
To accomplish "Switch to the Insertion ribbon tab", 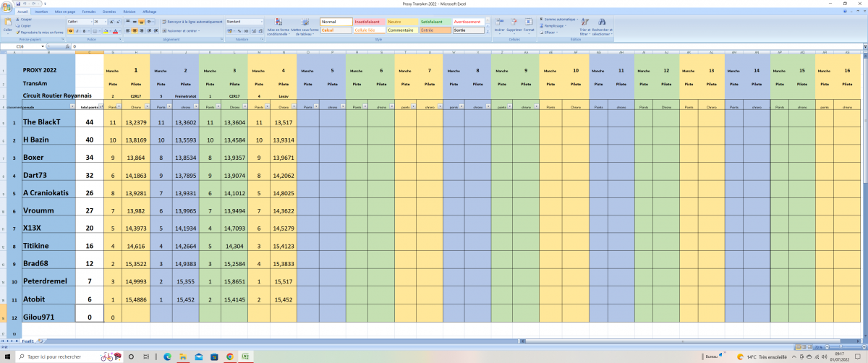I will click(x=41, y=12).
